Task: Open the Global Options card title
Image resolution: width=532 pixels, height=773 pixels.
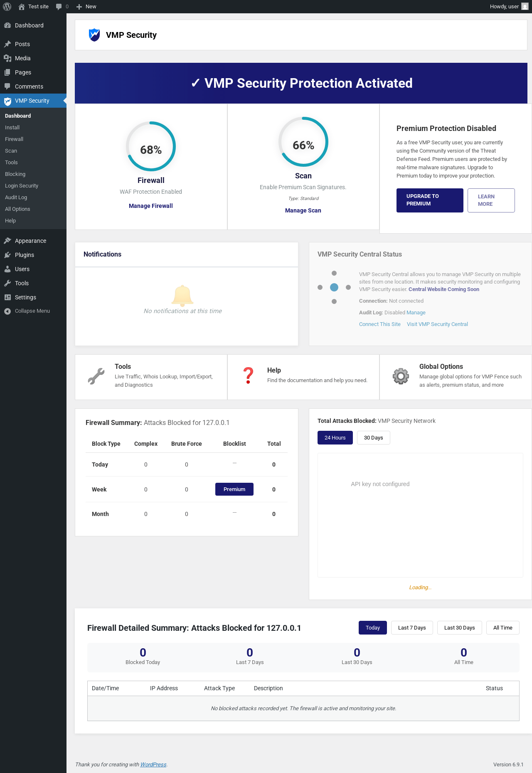Action: [441, 366]
